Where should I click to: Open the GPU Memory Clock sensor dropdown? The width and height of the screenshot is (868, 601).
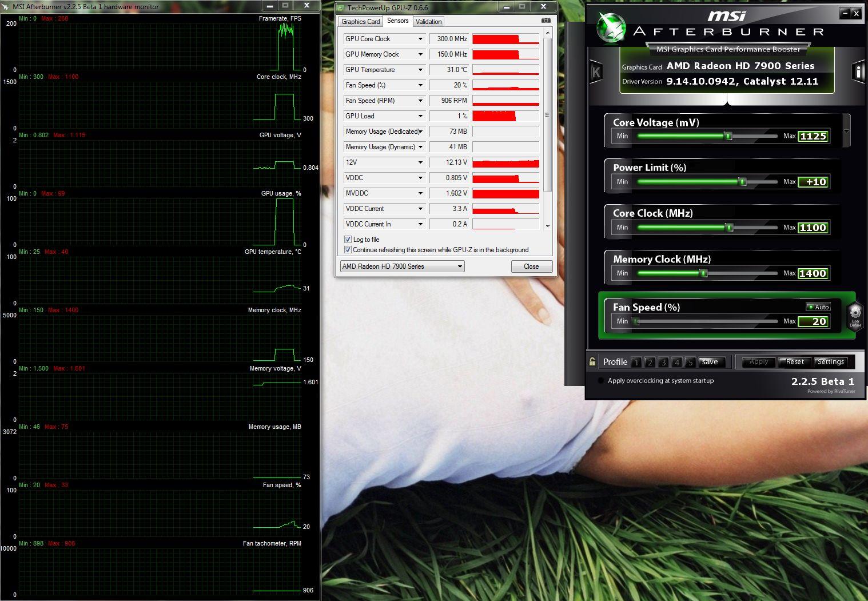tap(420, 54)
